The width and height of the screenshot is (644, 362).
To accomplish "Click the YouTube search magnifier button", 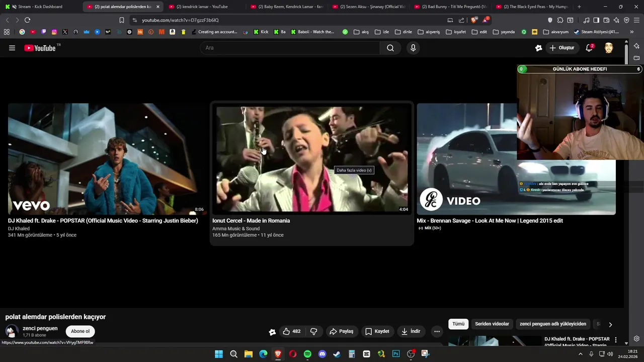I will click(x=390, y=48).
